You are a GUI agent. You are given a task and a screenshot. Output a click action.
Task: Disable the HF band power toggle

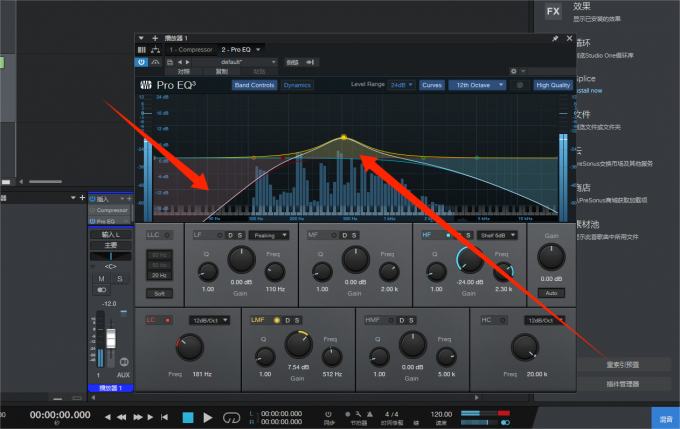pos(448,235)
